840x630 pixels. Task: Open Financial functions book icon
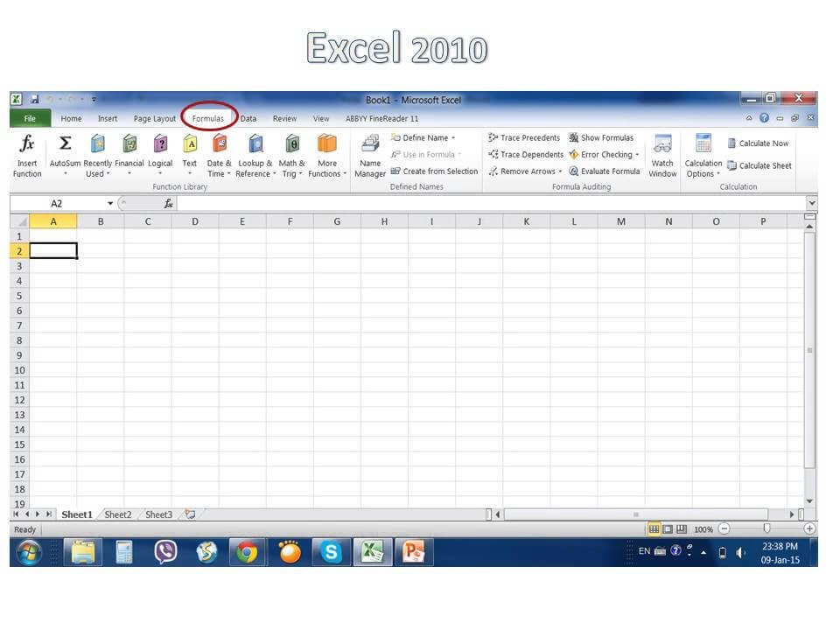129,143
